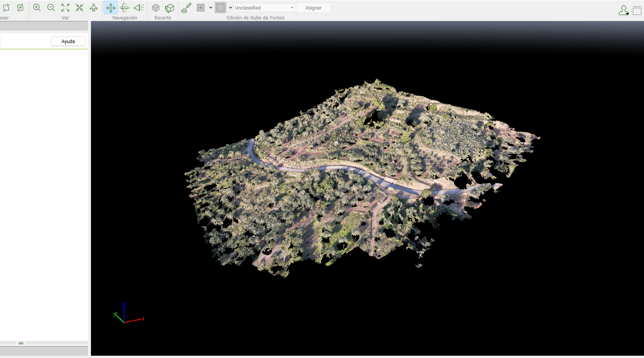Click the zoom to extents icon
Viewport: 644px width, 358px height.
pos(65,8)
